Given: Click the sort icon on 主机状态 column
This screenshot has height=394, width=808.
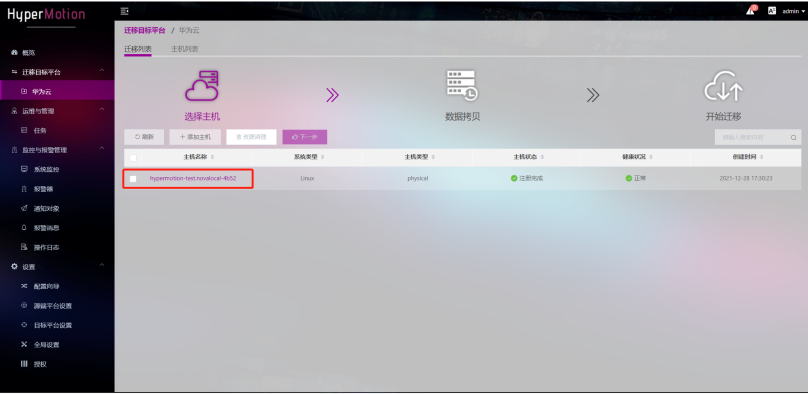Looking at the screenshot, I should pyautogui.click(x=543, y=157).
